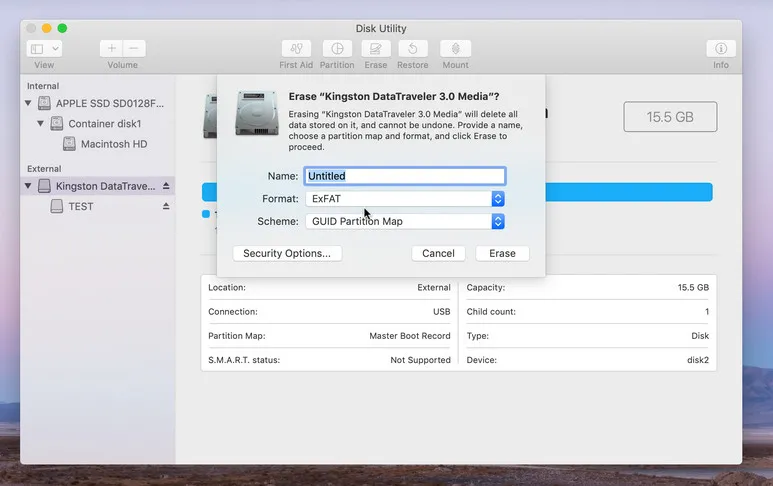Image resolution: width=773 pixels, height=486 pixels.
Task: Select APPLE SSD SD0128F in the sidebar
Action: [x=109, y=104]
